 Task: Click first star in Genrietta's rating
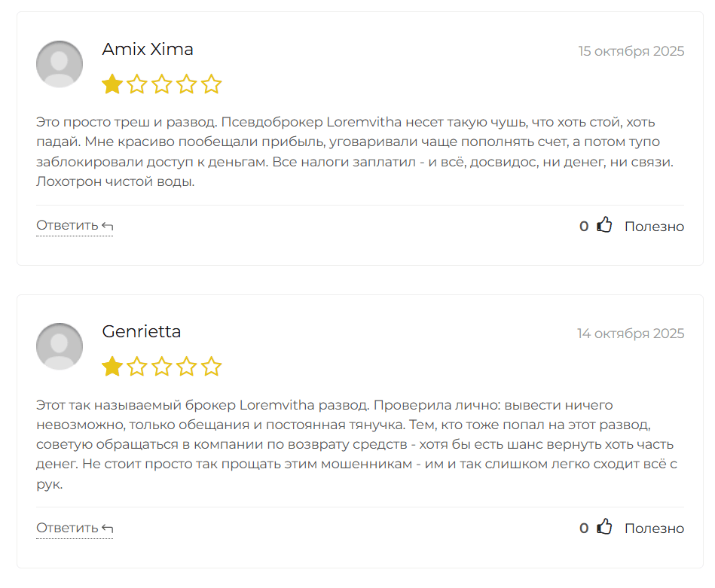[112, 367]
